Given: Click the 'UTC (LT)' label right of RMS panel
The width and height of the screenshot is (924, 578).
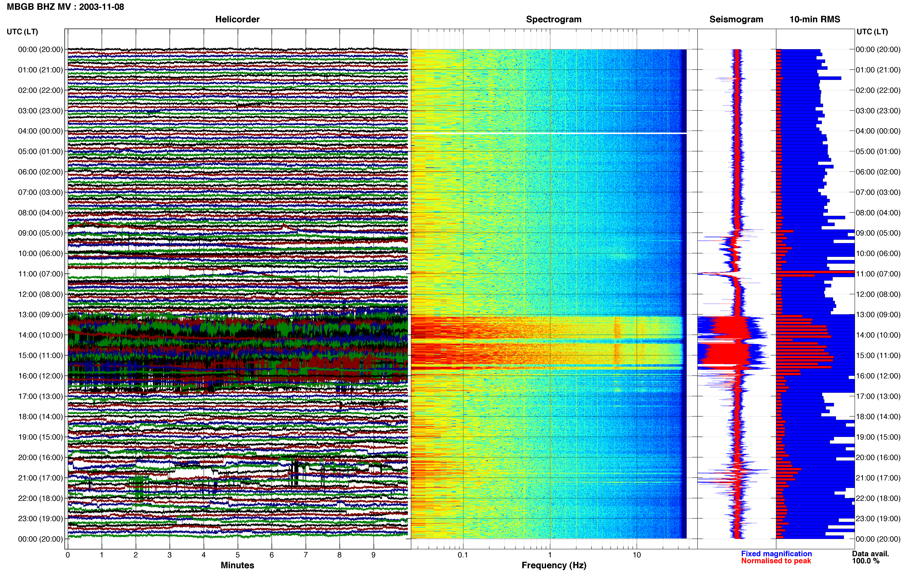Looking at the screenshot, I should tap(872, 32).
